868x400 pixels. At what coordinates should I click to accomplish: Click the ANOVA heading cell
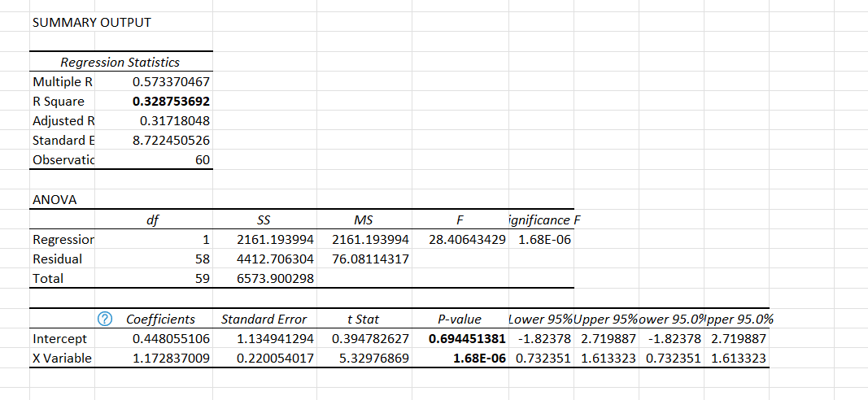(x=55, y=200)
